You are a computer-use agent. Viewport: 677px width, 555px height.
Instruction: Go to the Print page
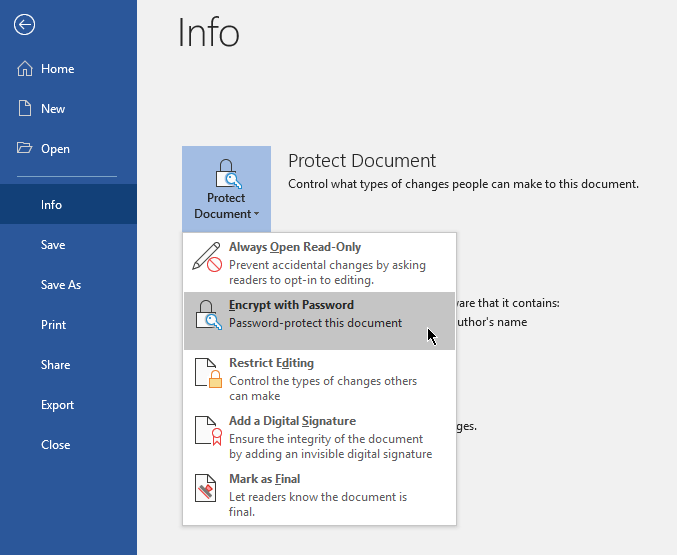(54, 325)
